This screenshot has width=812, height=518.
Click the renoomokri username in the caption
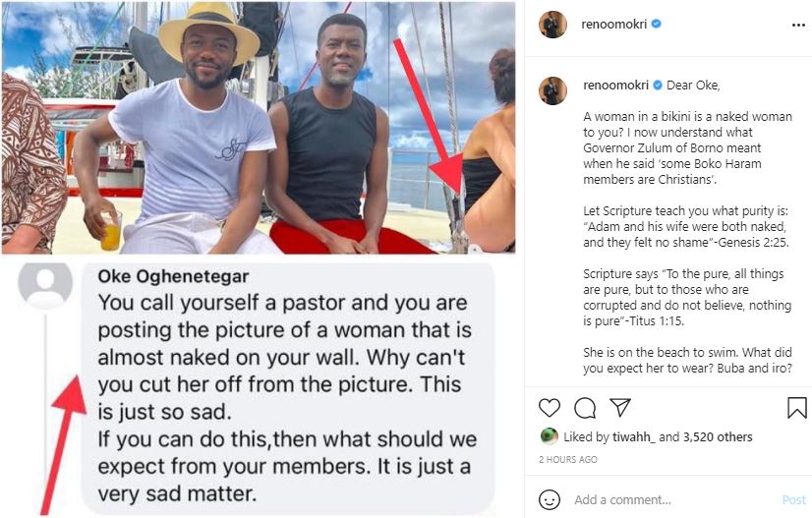click(615, 85)
